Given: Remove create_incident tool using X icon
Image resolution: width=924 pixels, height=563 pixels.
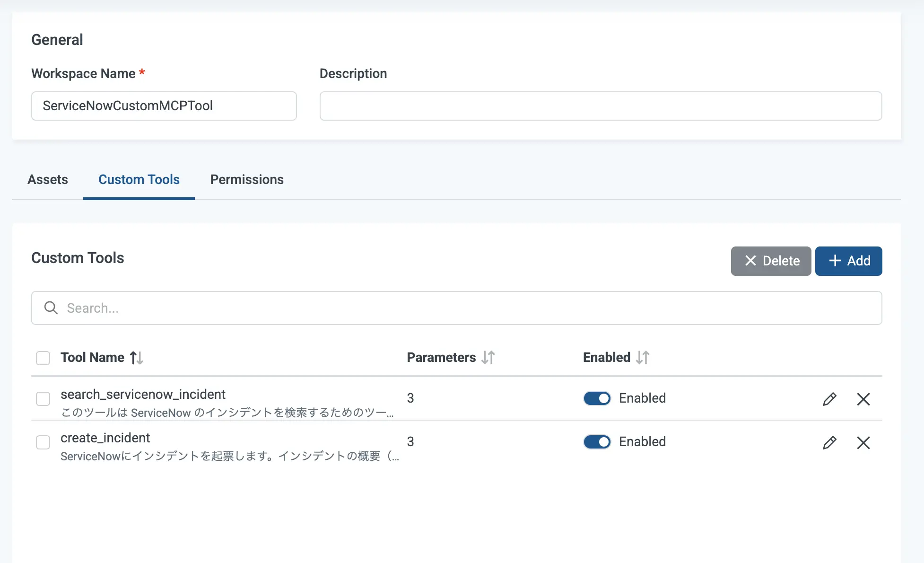Looking at the screenshot, I should (863, 442).
